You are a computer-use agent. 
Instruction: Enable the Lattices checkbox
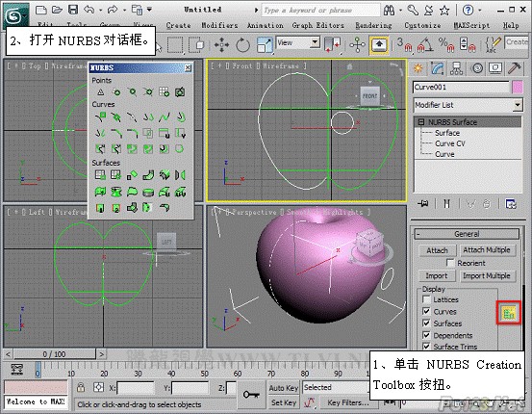(x=426, y=299)
